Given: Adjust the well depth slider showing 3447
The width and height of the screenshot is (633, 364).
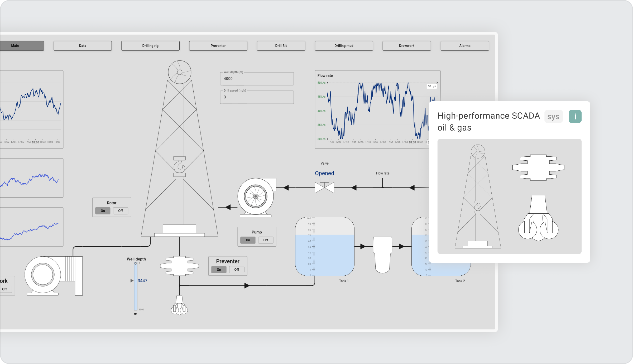Looking at the screenshot, I should pyautogui.click(x=135, y=280).
